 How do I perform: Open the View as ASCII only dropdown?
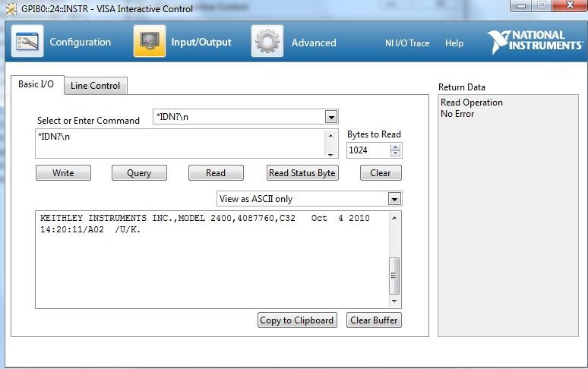[x=309, y=199]
